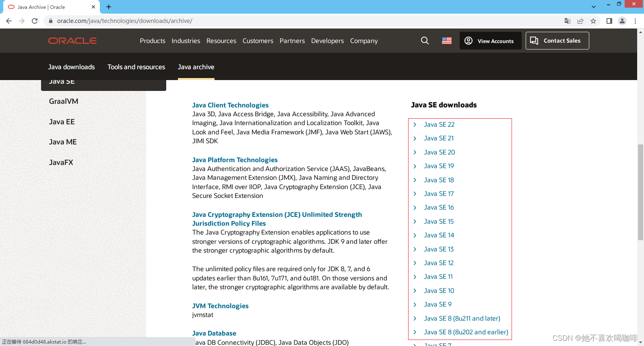Screen dimensions: 644x346
Task: Click the Contact Sales button
Action: point(557,41)
